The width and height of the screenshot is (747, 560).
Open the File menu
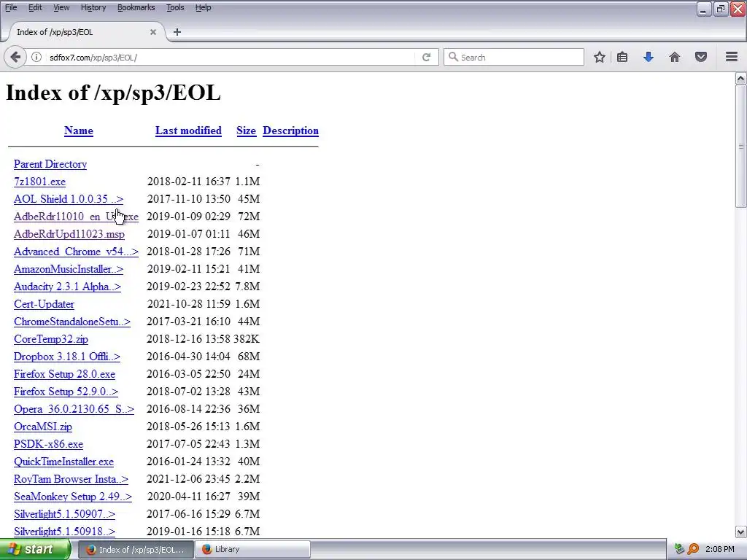pyautogui.click(x=11, y=7)
